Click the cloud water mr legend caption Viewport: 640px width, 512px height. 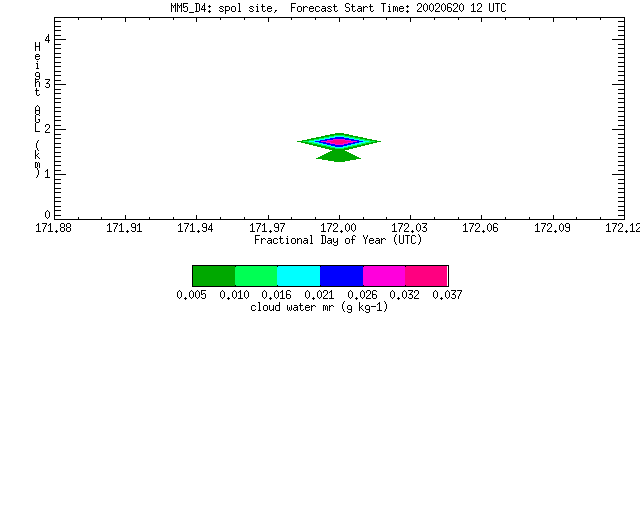point(319,307)
